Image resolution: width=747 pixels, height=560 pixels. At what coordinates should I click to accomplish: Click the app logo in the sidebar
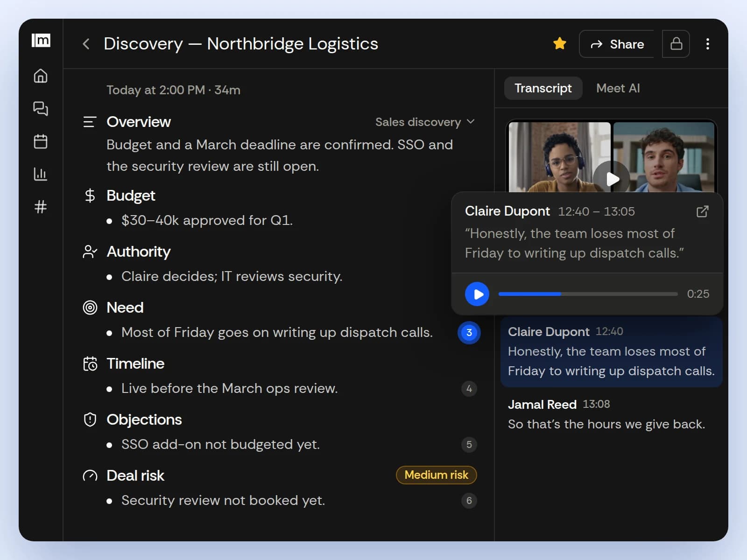click(x=41, y=41)
